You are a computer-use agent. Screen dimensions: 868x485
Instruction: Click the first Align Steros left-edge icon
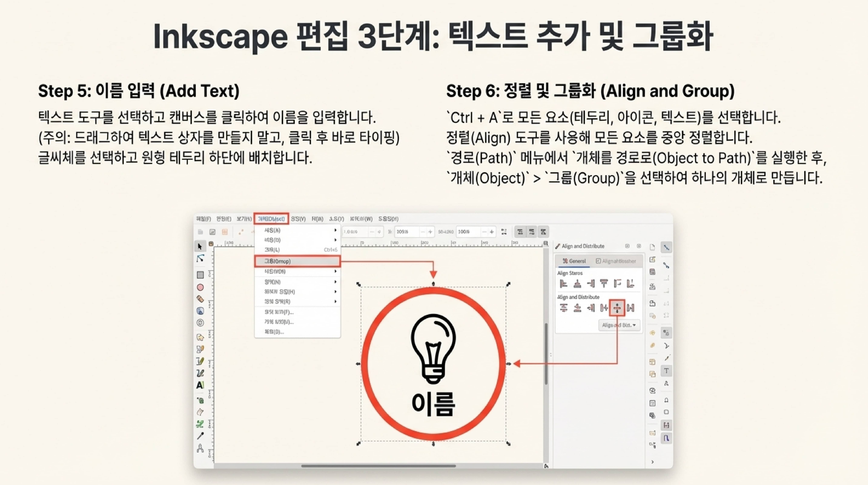click(x=563, y=284)
